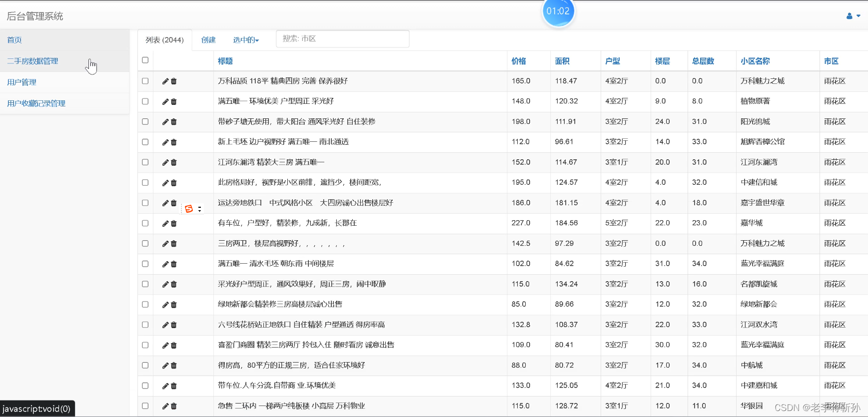Sort table by 户型 column
The height and width of the screenshot is (417, 868).
coord(613,61)
